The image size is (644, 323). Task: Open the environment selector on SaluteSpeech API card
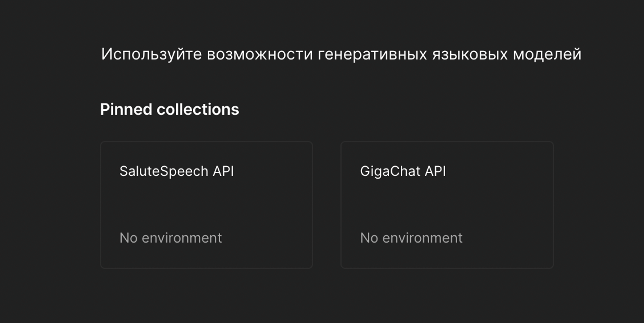pyautogui.click(x=170, y=238)
